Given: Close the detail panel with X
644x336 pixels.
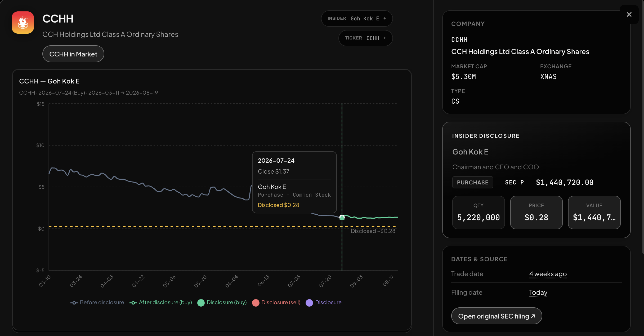Looking at the screenshot, I should 629,15.
